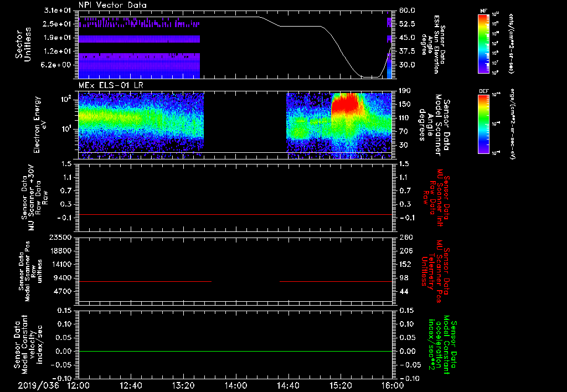The height and width of the screenshot is (392, 567).
Task: Click the 14:40 time axis label
Action: pyautogui.click(x=288, y=385)
